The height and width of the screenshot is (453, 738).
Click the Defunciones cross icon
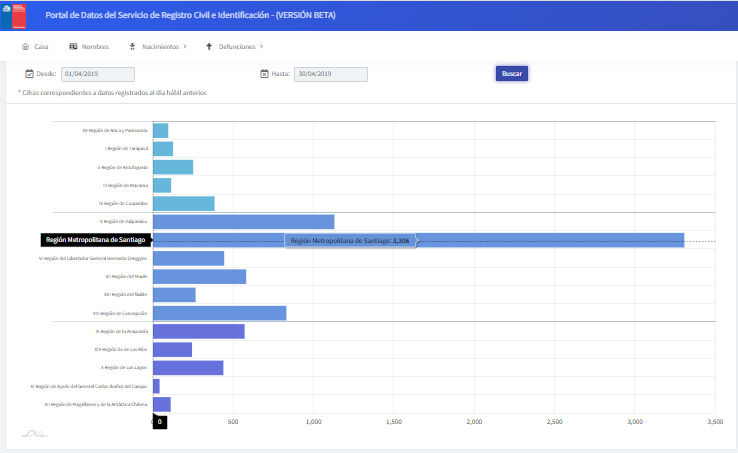[x=209, y=47]
